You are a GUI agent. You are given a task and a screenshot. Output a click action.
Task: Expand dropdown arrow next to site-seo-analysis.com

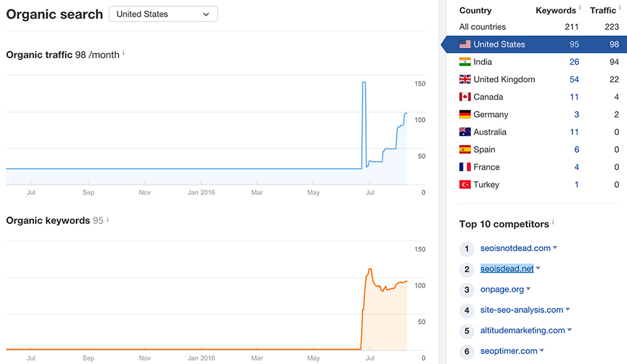[567, 309]
